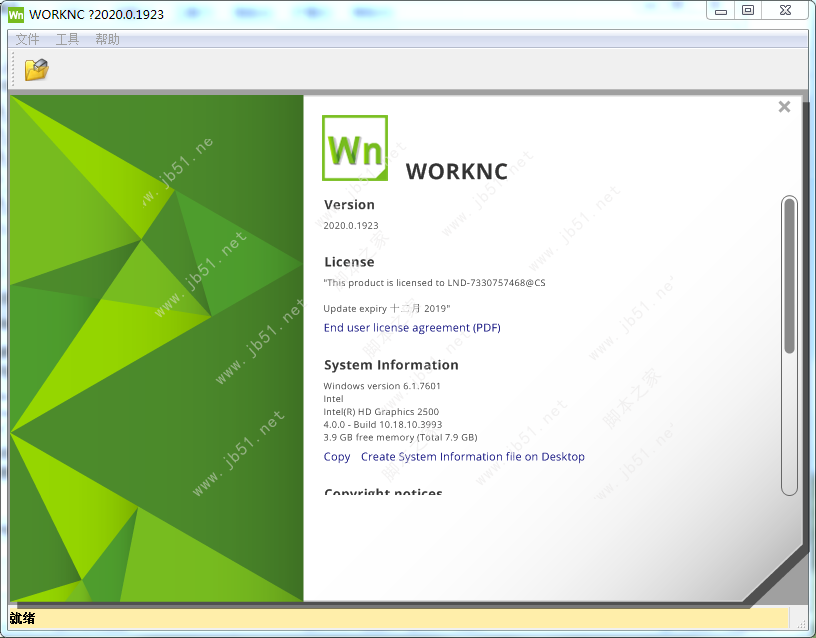This screenshot has height=638, width=816.
Task: Open the 帮助 menu
Action: (x=107, y=39)
